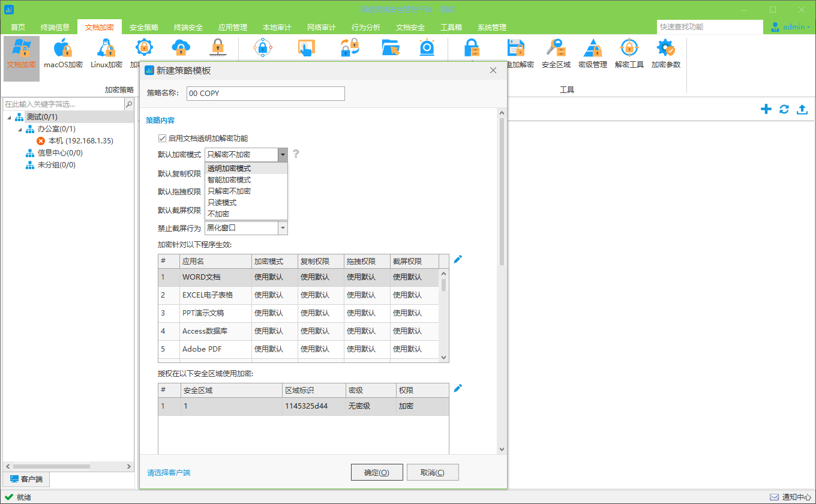Viewport: 816px width, 504px height.
Task: Click the refresh icon at top right
Action: (784, 109)
